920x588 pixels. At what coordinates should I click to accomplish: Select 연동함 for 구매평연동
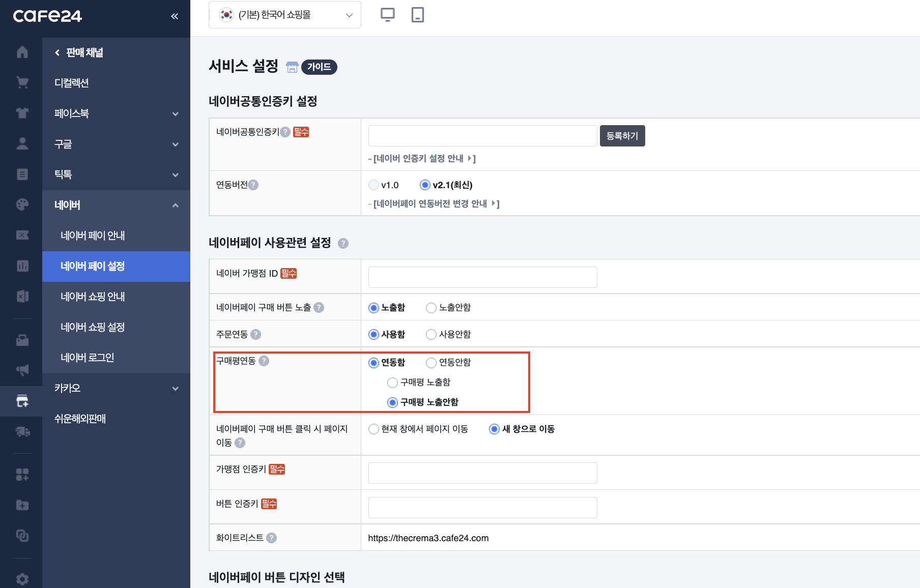point(374,363)
